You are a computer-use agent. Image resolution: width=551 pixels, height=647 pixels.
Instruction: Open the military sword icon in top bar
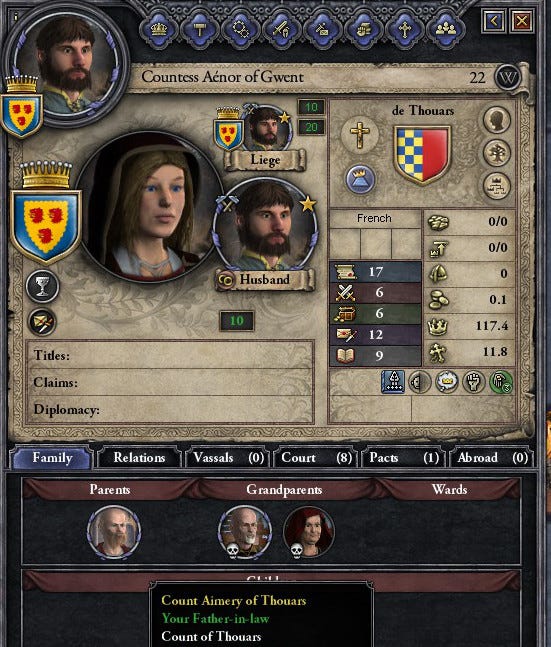click(282, 29)
